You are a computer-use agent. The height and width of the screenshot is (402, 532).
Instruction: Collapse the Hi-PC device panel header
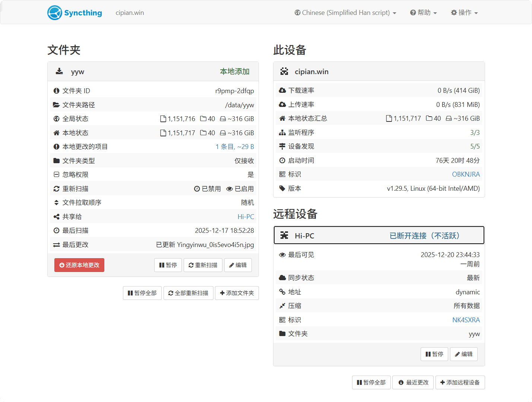coord(379,235)
